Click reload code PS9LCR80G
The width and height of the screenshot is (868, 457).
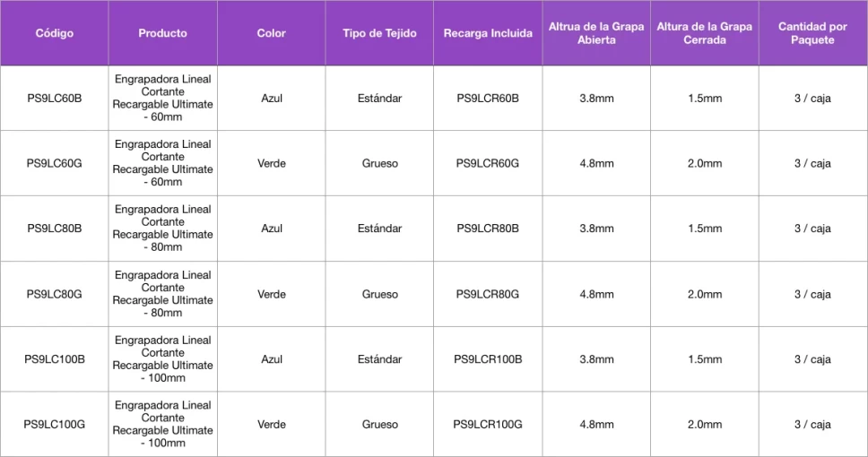pyautogui.click(x=488, y=294)
